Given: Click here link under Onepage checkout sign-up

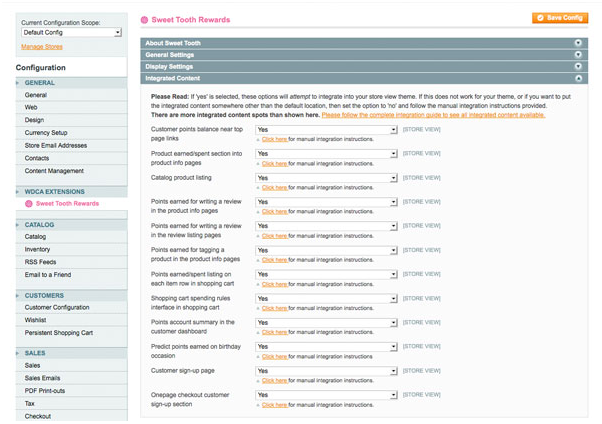Looking at the screenshot, I should point(275,405).
